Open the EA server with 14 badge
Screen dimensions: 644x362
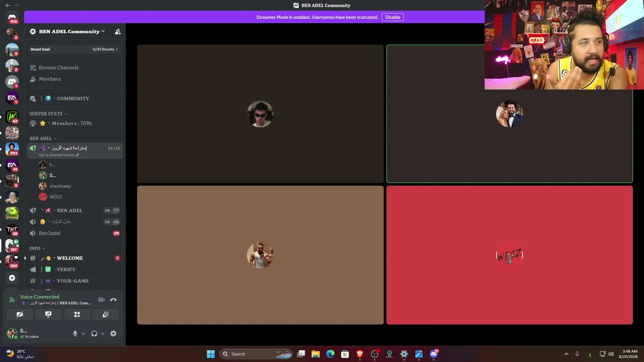point(12,165)
